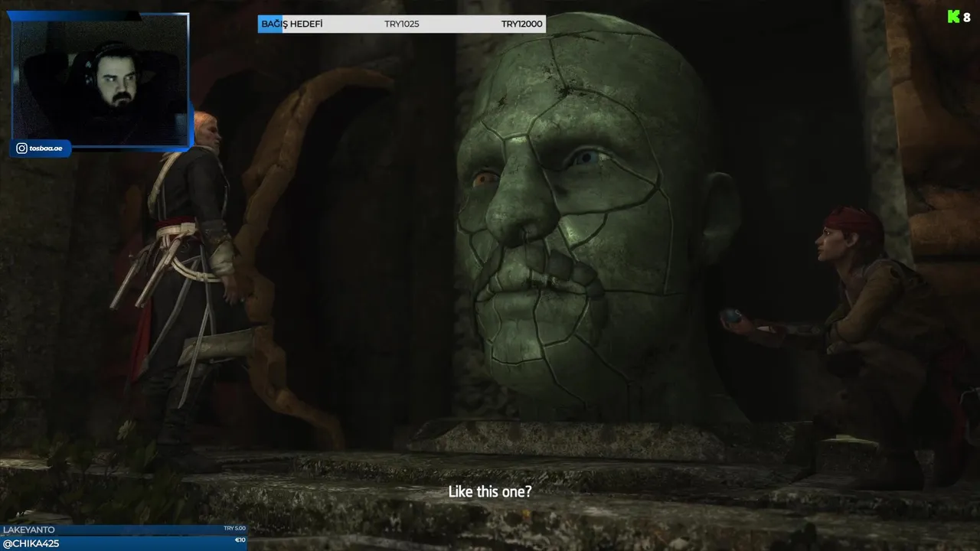
Task: Click the tosbaa.ae Instagram handle text
Action: tap(47, 149)
